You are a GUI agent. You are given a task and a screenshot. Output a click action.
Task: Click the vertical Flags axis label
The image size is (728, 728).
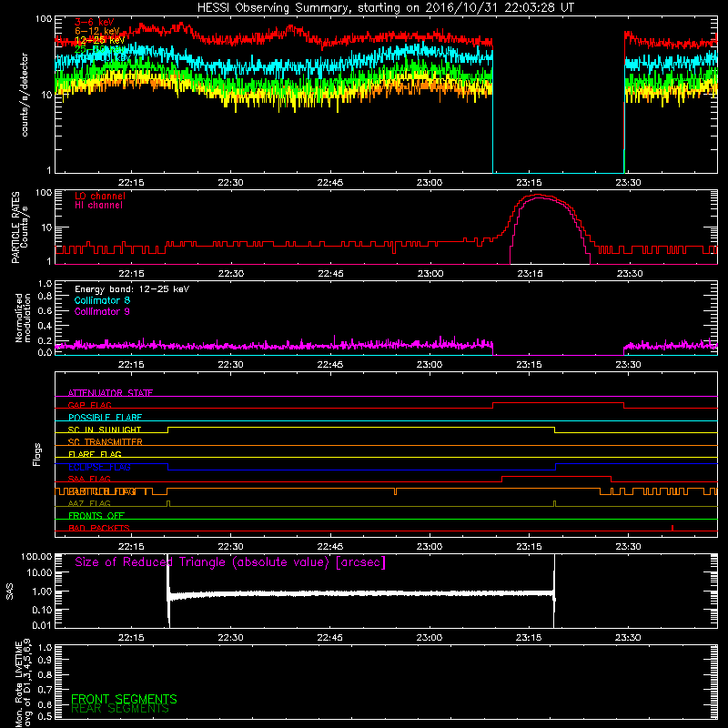pyautogui.click(x=37, y=454)
